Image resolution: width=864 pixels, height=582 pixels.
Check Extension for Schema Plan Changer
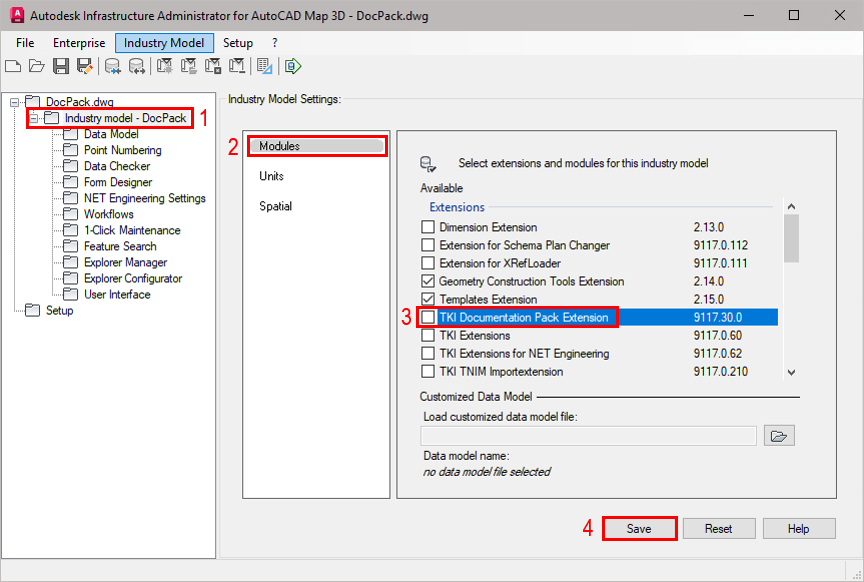coord(428,245)
